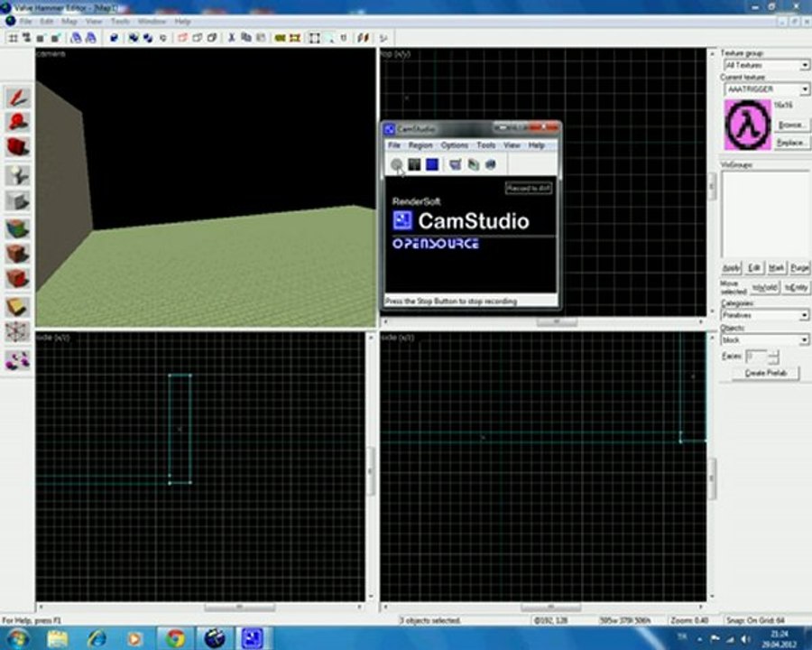Select the red arrow Selection tool

click(x=17, y=97)
